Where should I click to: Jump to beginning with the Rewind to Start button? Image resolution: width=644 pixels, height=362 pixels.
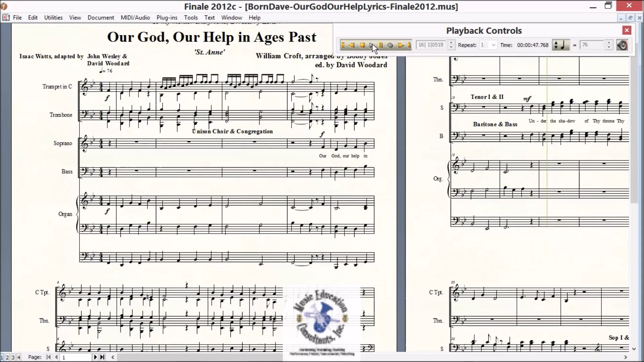click(343, 45)
